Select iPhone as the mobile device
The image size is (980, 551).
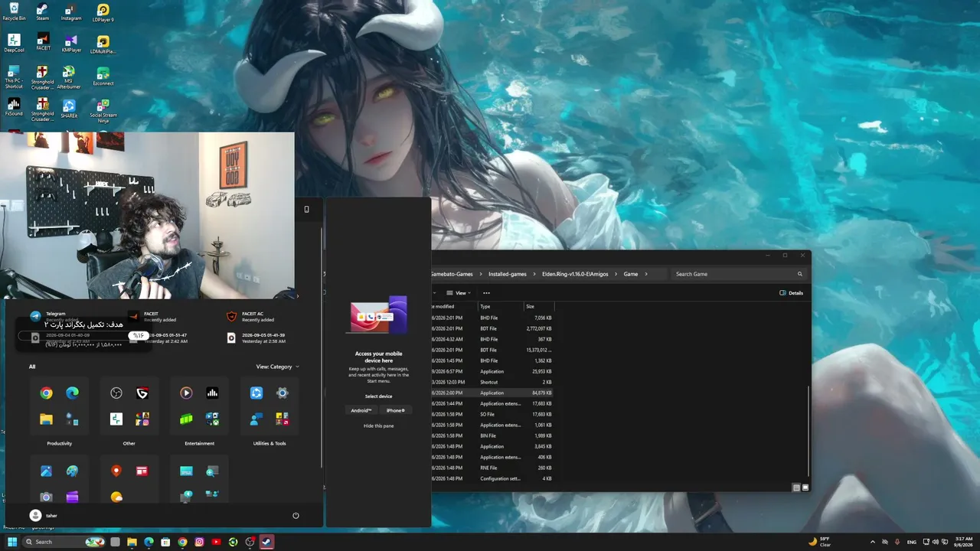click(x=396, y=410)
